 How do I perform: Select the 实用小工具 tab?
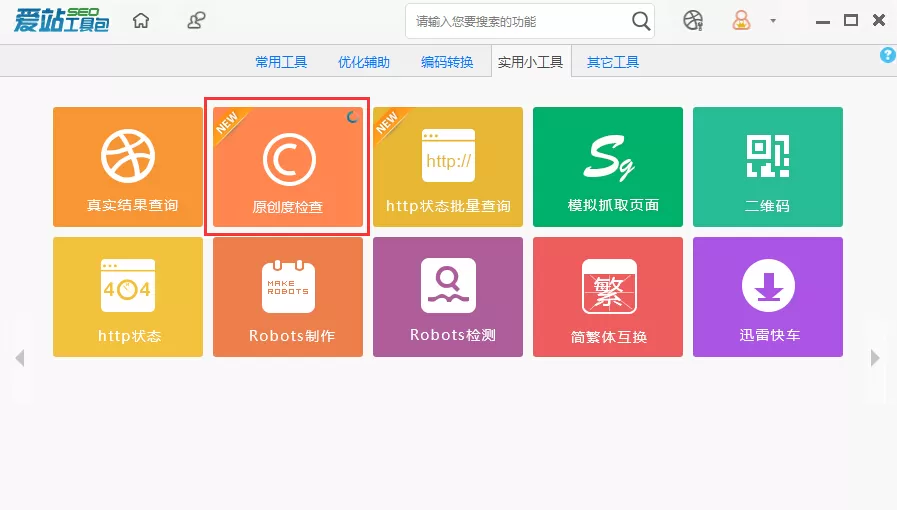[531, 61]
